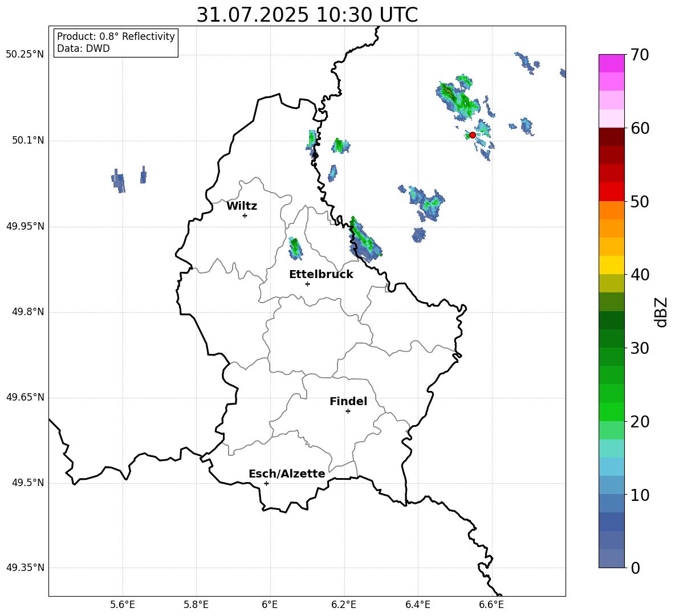Click the orange colorbar segment below 50
This screenshot has width=675, height=616.
[611, 210]
